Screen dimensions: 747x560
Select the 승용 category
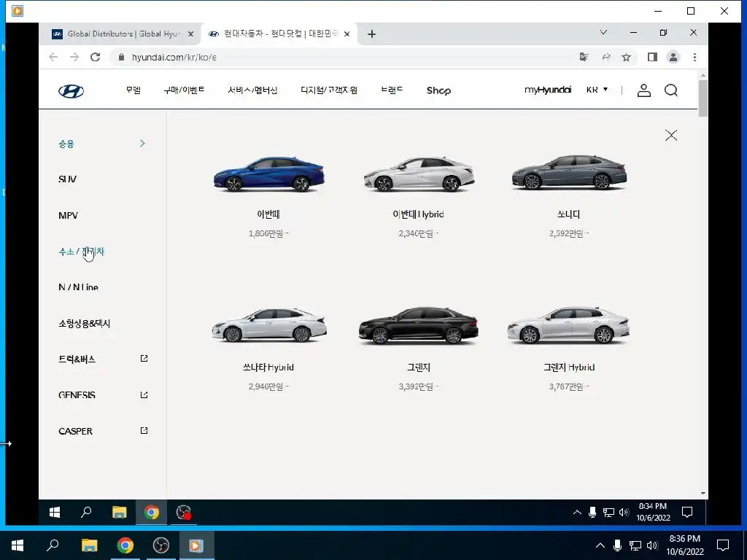(x=66, y=144)
